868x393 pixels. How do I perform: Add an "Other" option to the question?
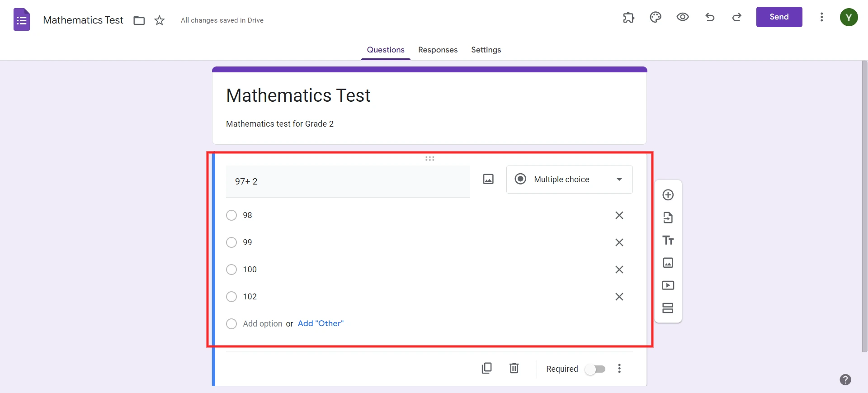[x=320, y=323]
